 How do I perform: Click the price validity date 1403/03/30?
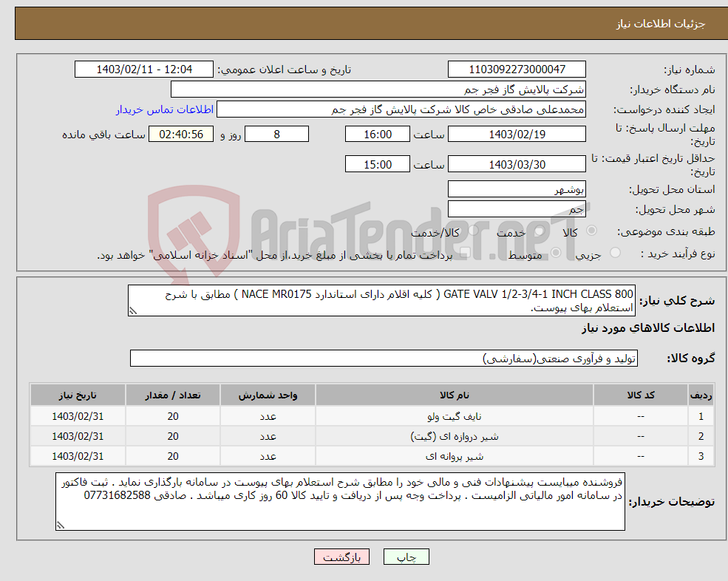coord(517,164)
